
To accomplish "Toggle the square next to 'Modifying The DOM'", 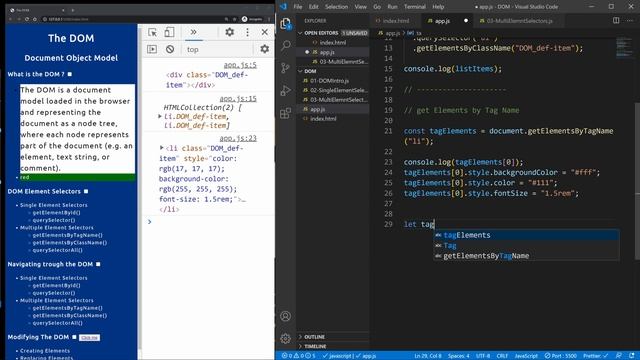I will tap(74, 337).
